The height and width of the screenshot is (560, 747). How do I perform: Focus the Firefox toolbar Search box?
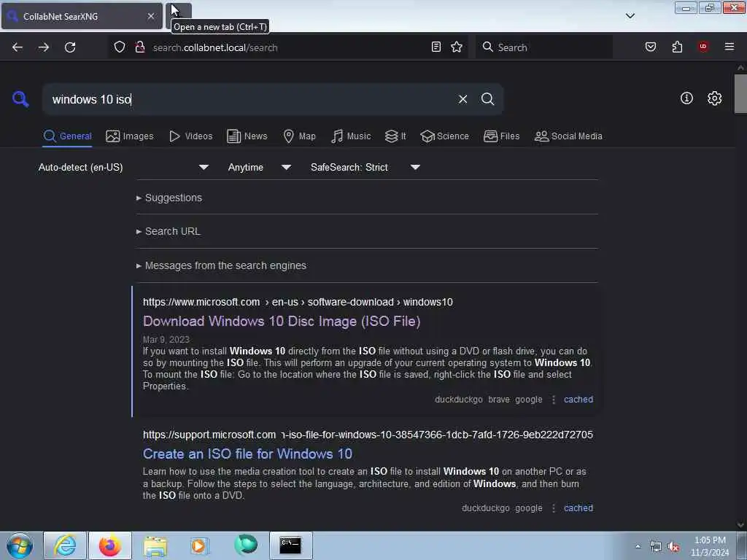click(x=544, y=47)
